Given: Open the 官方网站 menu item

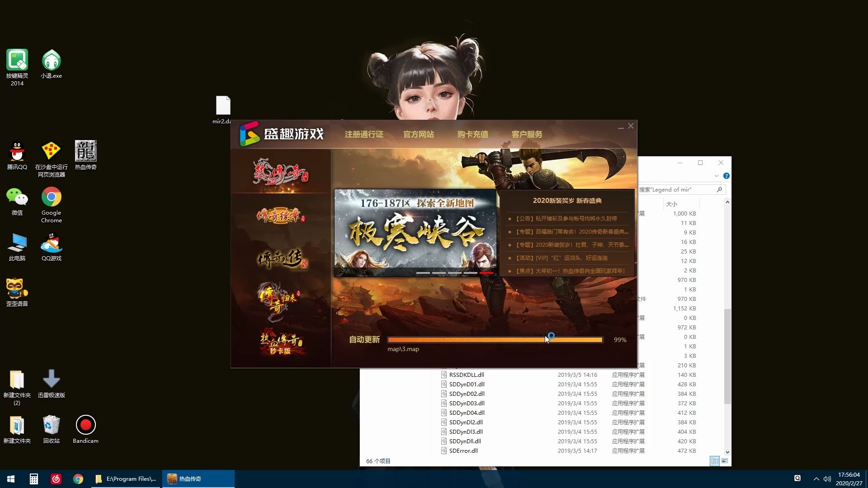Looking at the screenshot, I should tap(419, 134).
